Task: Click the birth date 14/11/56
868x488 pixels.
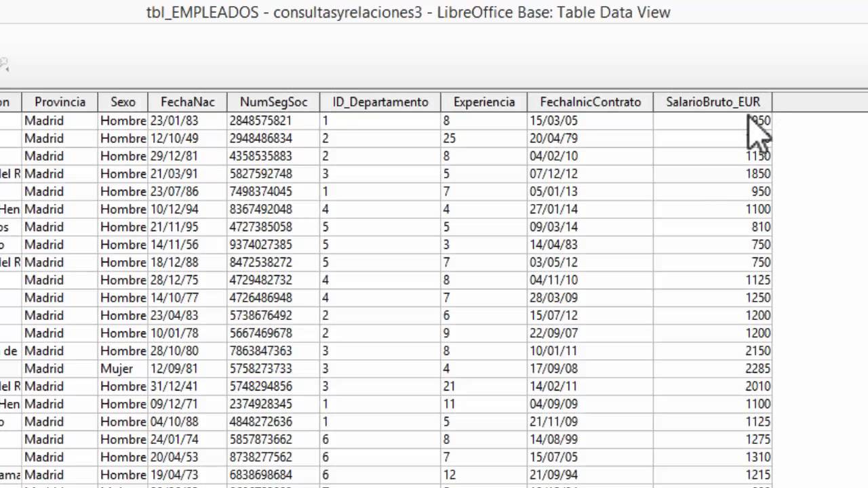Action: (x=187, y=244)
